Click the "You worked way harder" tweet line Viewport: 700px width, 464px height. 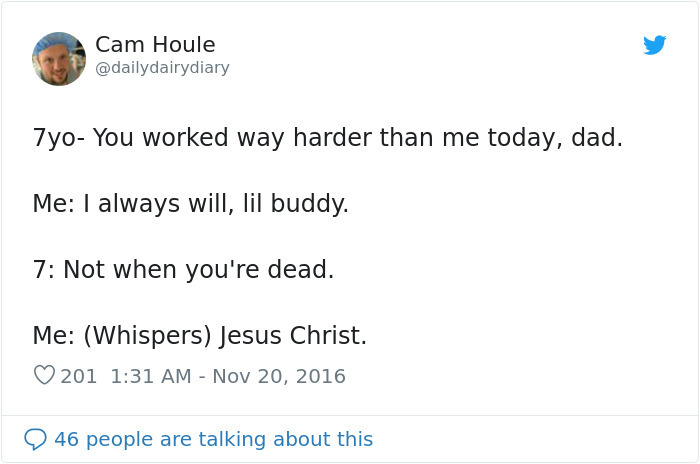coord(327,138)
